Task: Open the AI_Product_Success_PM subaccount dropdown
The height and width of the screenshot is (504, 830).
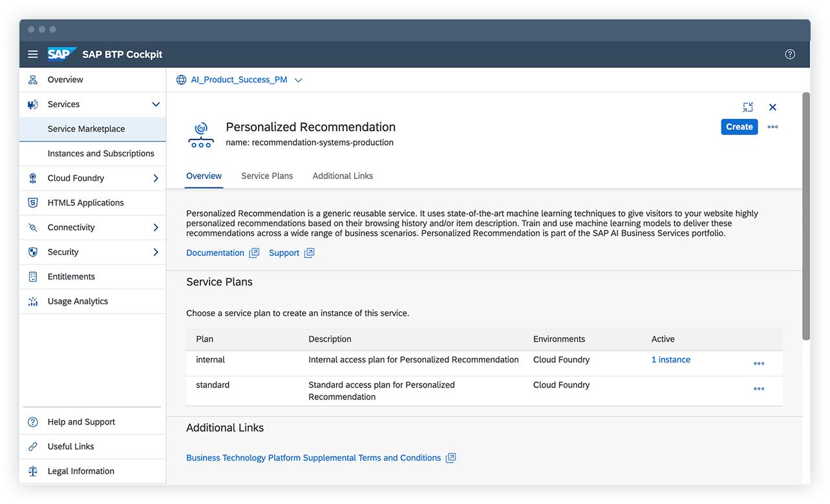Action: 298,81
